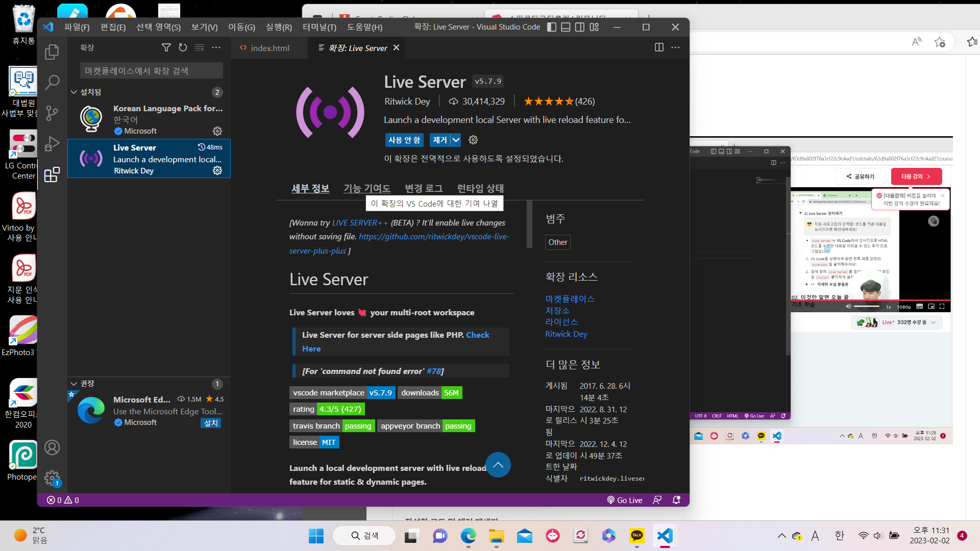Open the Run and Debug view

click(x=52, y=144)
